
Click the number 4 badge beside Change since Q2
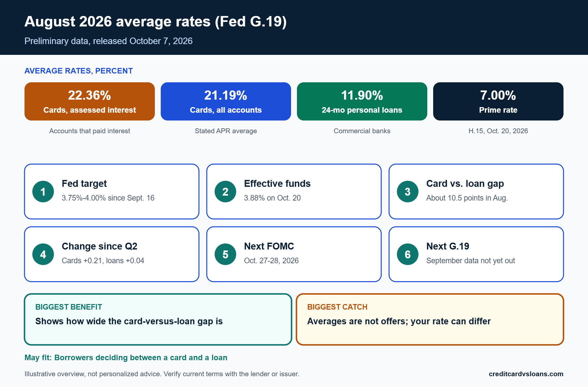(x=43, y=254)
